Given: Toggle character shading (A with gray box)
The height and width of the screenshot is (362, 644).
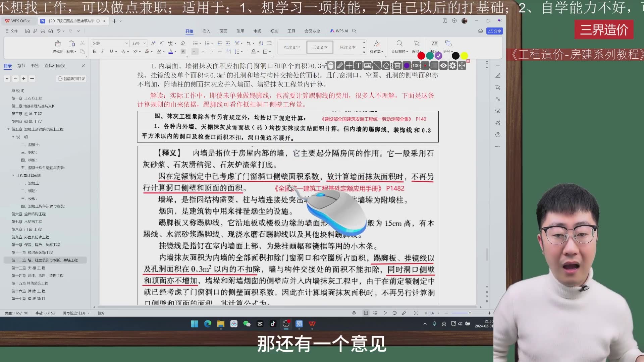Looking at the screenshot, I should point(183,52).
